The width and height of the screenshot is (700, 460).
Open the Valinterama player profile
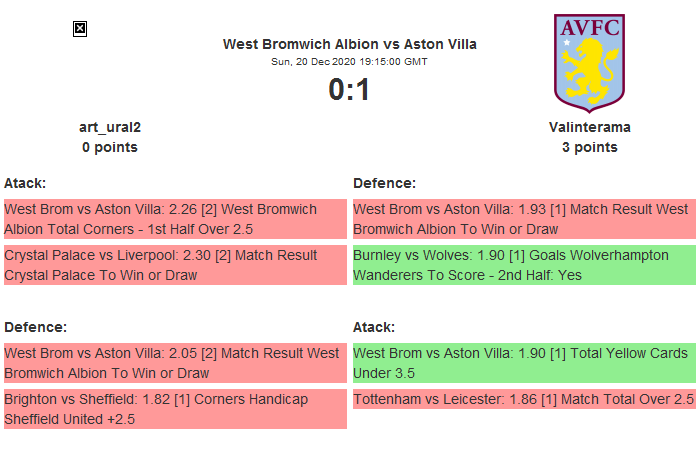coord(589,127)
